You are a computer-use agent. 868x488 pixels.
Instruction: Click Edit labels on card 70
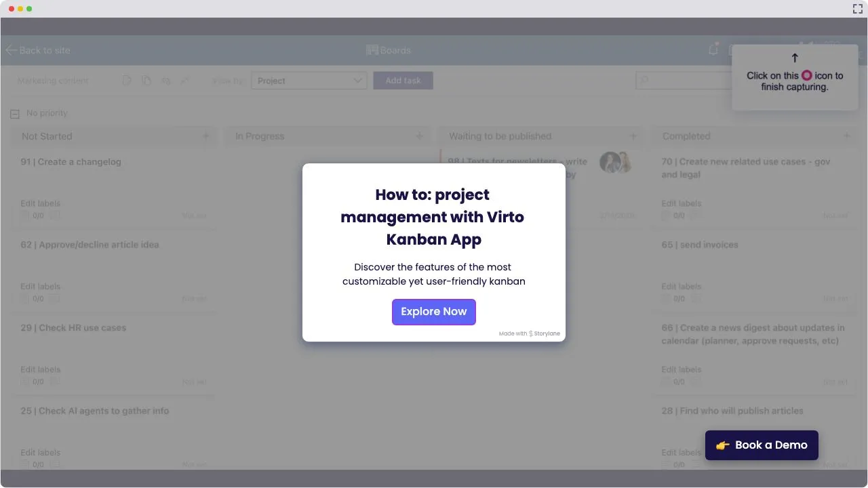point(681,203)
